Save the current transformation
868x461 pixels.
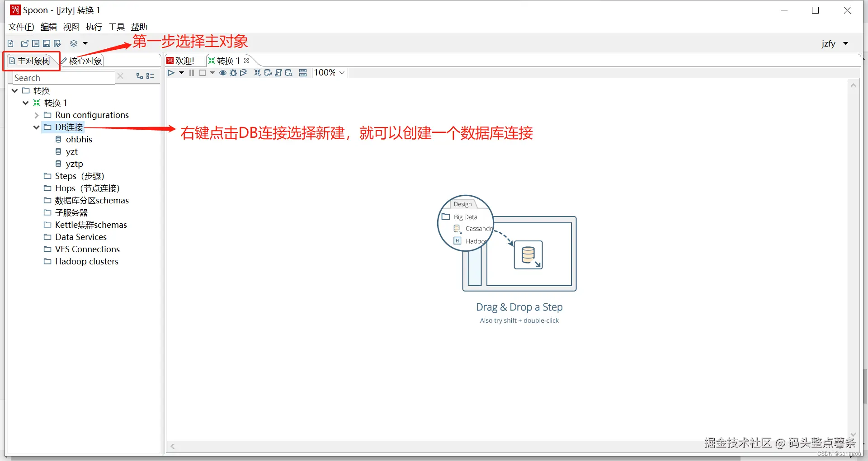point(47,43)
